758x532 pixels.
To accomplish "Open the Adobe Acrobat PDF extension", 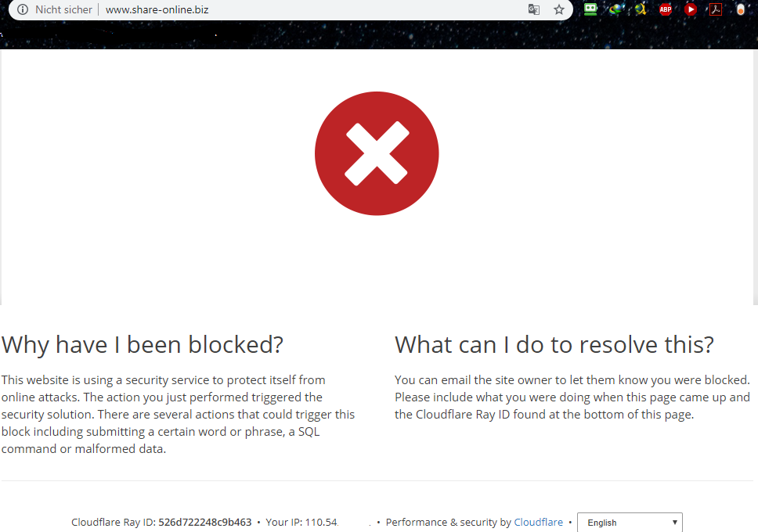I will pos(715,9).
